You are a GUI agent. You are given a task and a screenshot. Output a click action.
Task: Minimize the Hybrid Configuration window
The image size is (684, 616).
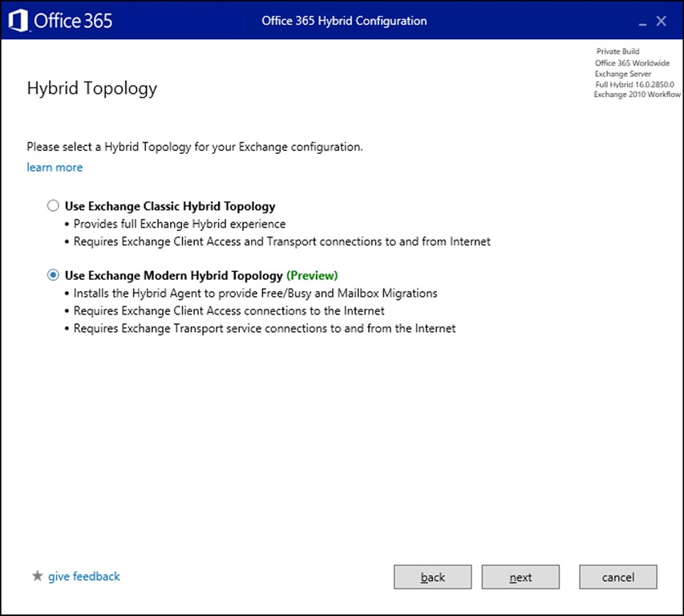[642, 22]
